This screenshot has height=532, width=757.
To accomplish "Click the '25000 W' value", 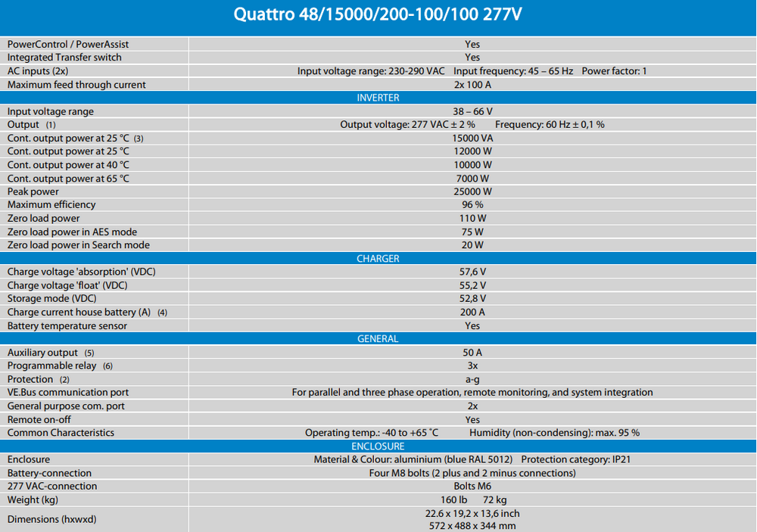I will pyautogui.click(x=472, y=191).
